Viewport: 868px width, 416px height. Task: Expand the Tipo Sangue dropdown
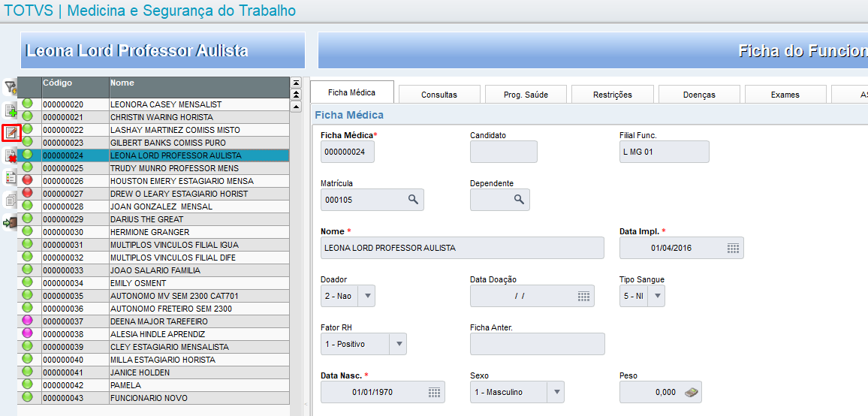(x=656, y=296)
